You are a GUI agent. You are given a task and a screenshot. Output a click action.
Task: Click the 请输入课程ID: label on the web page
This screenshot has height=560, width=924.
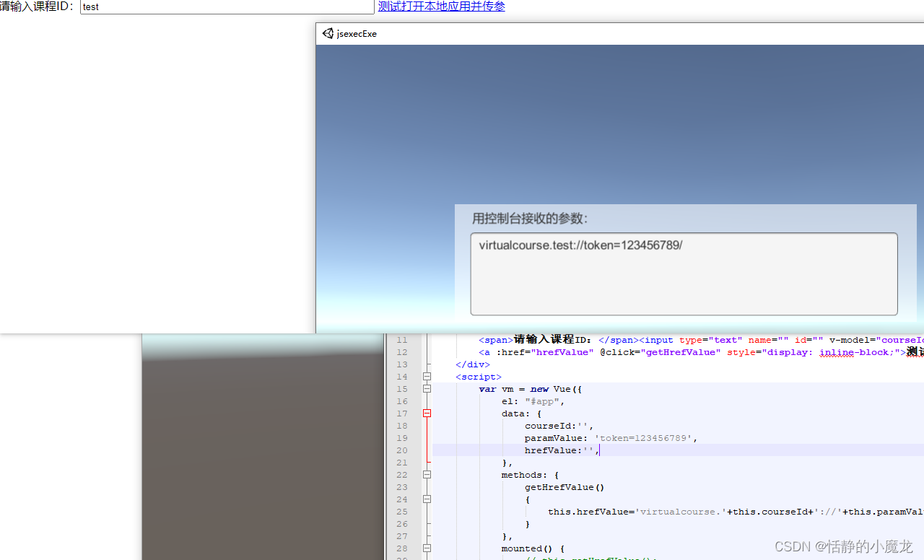[x=37, y=6]
